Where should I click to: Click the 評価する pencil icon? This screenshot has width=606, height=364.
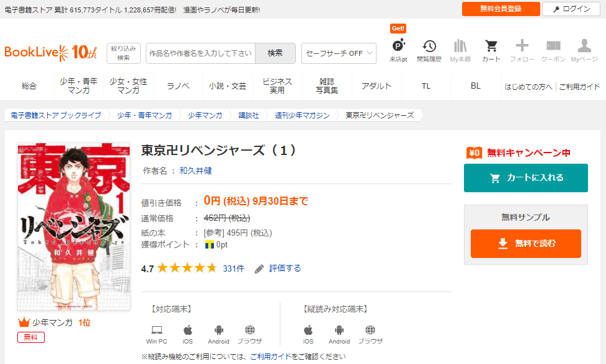(259, 269)
